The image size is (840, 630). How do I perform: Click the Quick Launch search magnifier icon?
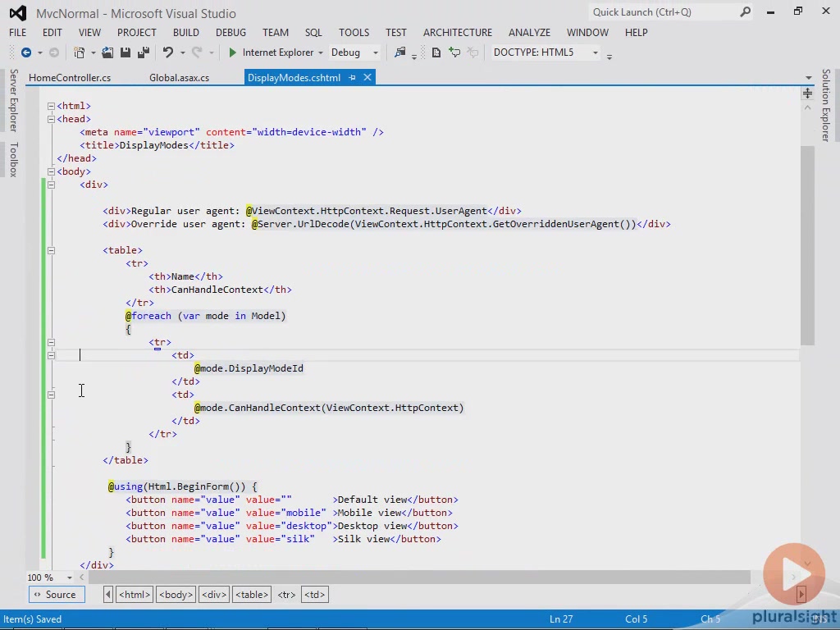coord(745,11)
